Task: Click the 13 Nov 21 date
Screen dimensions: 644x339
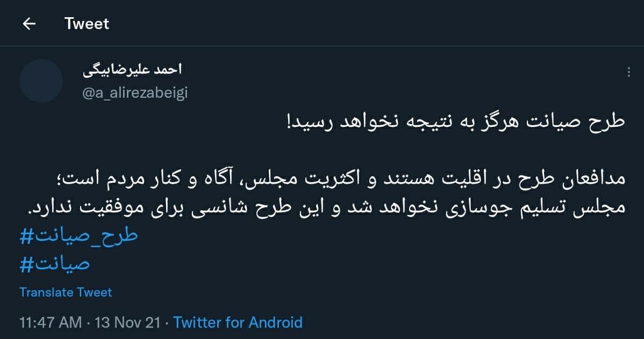Action: [x=127, y=322]
